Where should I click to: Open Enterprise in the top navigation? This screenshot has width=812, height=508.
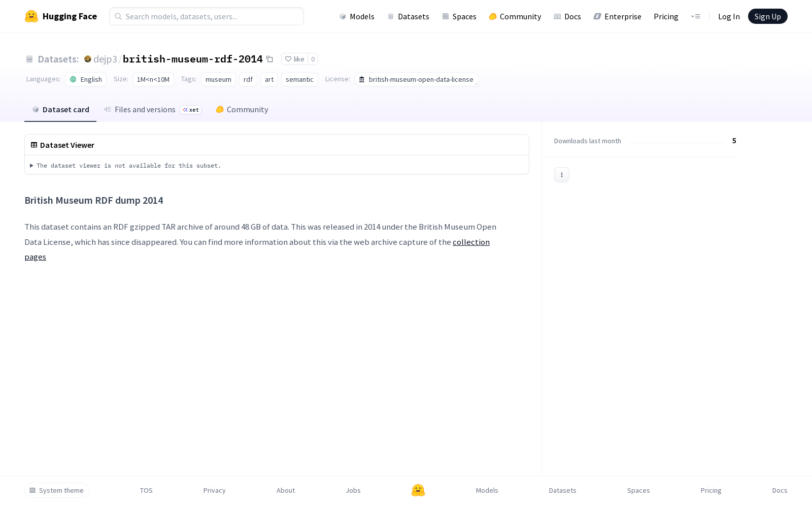(x=618, y=16)
